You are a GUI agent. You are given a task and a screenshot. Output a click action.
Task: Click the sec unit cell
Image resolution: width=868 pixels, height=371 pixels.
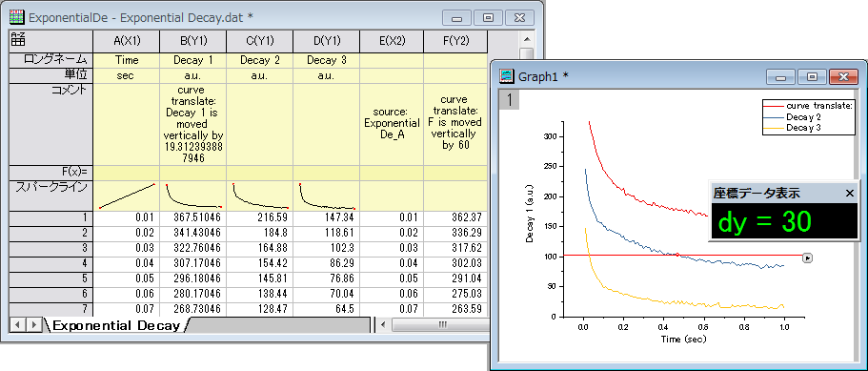point(126,75)
